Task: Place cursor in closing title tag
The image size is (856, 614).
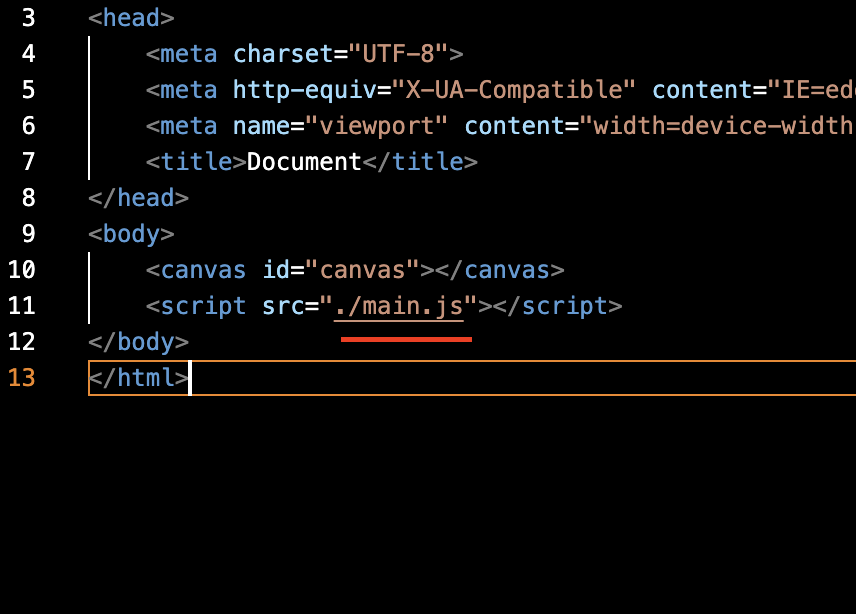Action: click(420, 162)
